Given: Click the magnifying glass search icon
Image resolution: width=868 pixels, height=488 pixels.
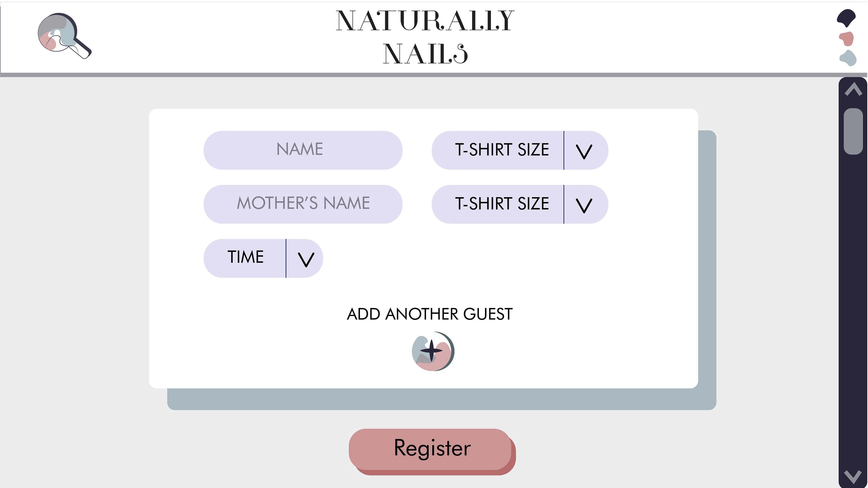Looking at the screenshot, I should click(64, 36).
